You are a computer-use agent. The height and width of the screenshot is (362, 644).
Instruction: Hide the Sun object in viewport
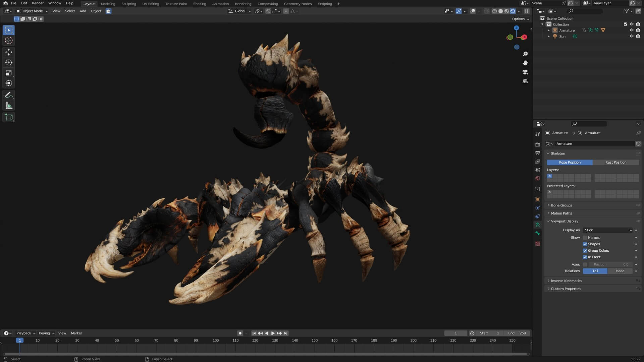[x=631, y=36]
